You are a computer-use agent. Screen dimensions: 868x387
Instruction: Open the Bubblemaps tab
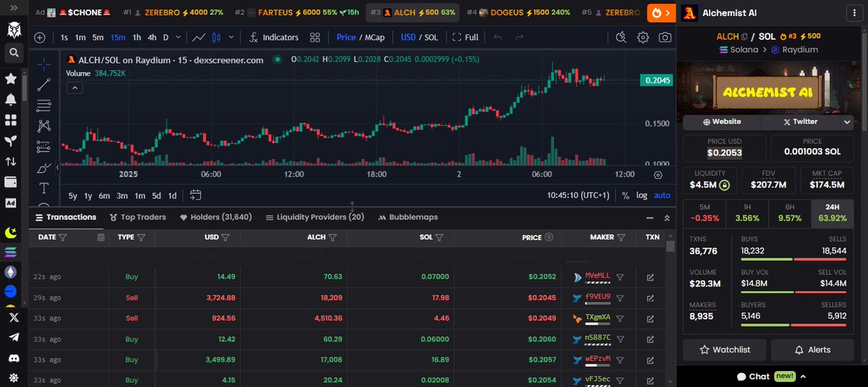point(407,217)
